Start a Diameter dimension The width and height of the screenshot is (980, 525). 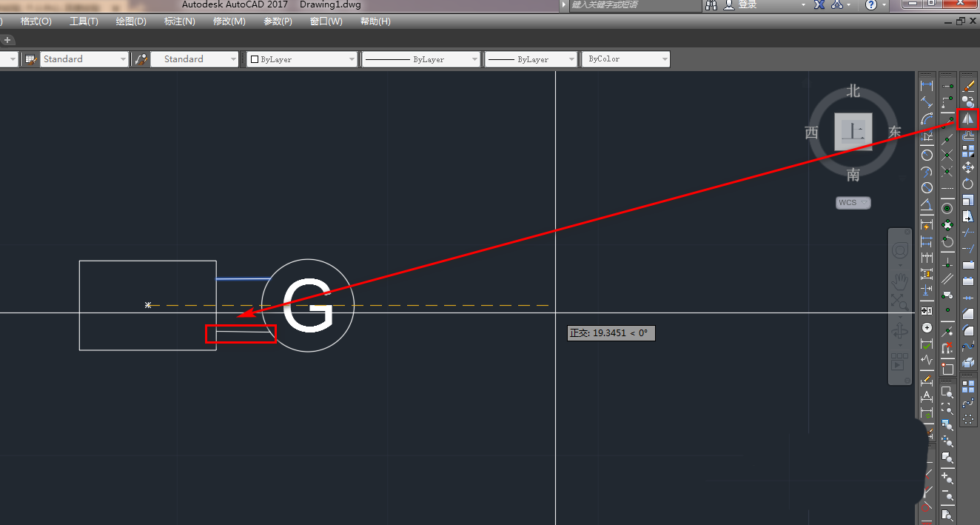927,187
